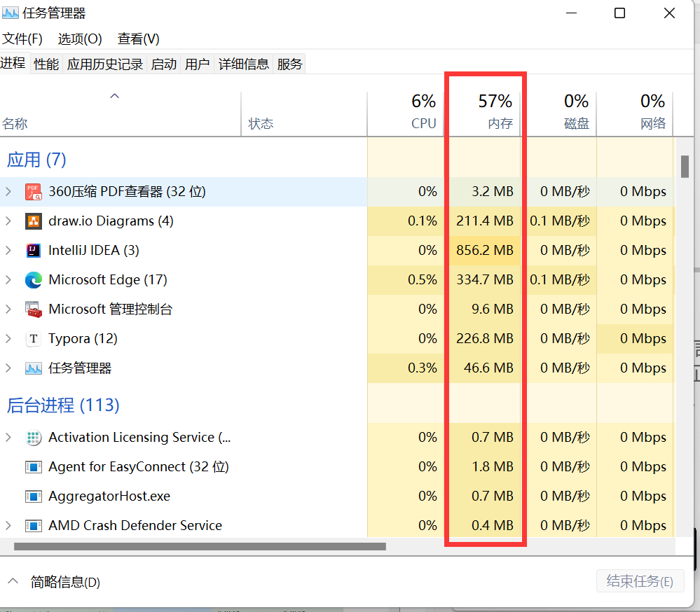This screenshot has width=700, height=612.
Task: Click the 46.6 MB memory value
Action: [x=488, y=368]
